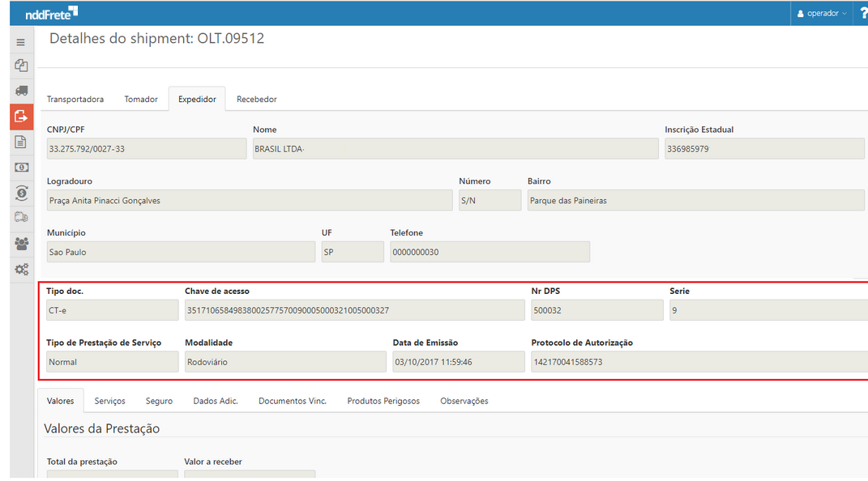Select the Seguro tab
Viewport: 868px width, 481px height.
click(x=159, y=401)
